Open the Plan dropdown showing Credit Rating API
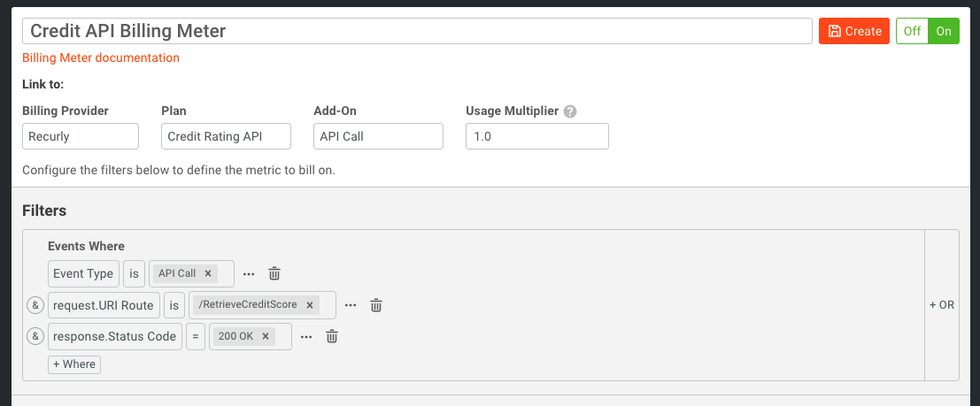Viewport: 980px width, 406px height. coord(227,136)
